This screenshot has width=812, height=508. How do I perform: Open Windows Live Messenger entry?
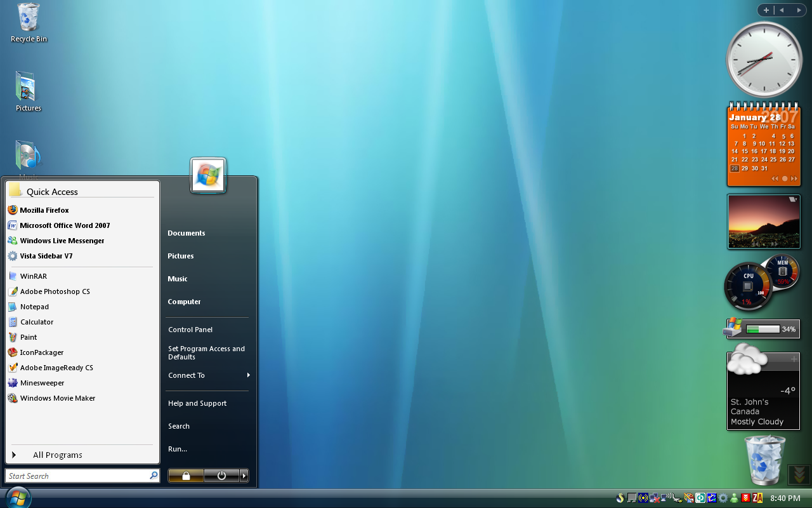tap(81, 241)
